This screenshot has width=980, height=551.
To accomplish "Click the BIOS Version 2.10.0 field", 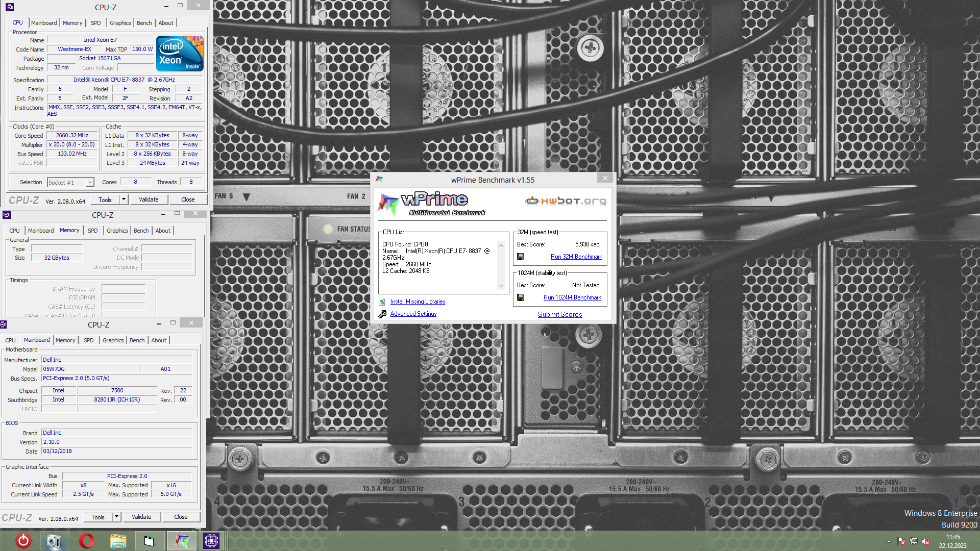I will click(x=117, y=442).
